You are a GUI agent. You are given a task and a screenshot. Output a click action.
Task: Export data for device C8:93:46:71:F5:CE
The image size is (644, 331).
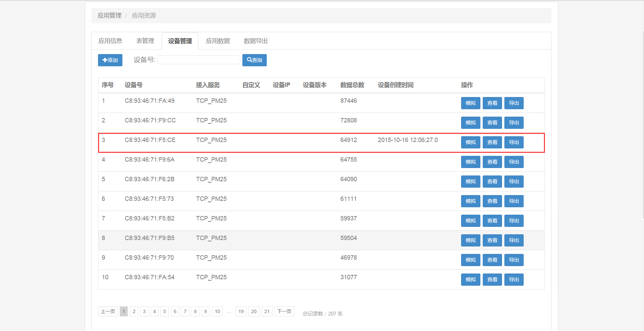[514, 142]
